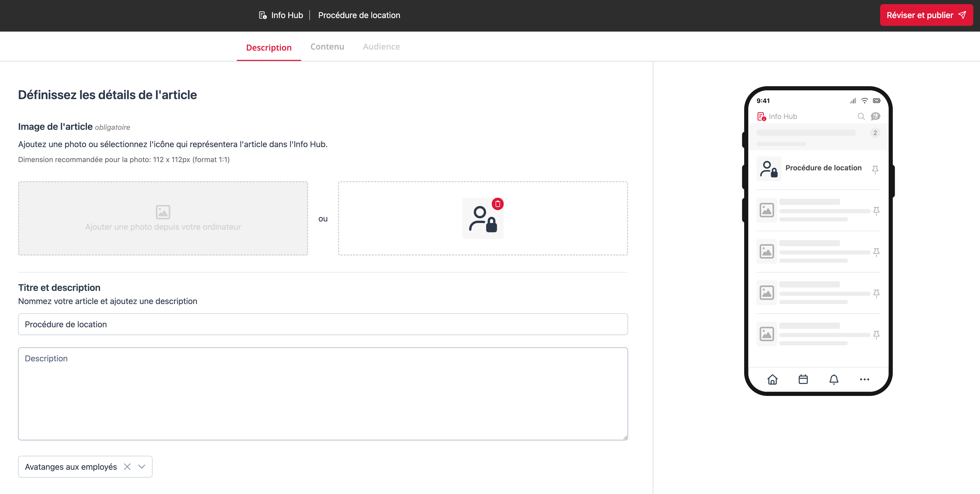Open the Audience tab
The image size is (980, 494).
381,46
